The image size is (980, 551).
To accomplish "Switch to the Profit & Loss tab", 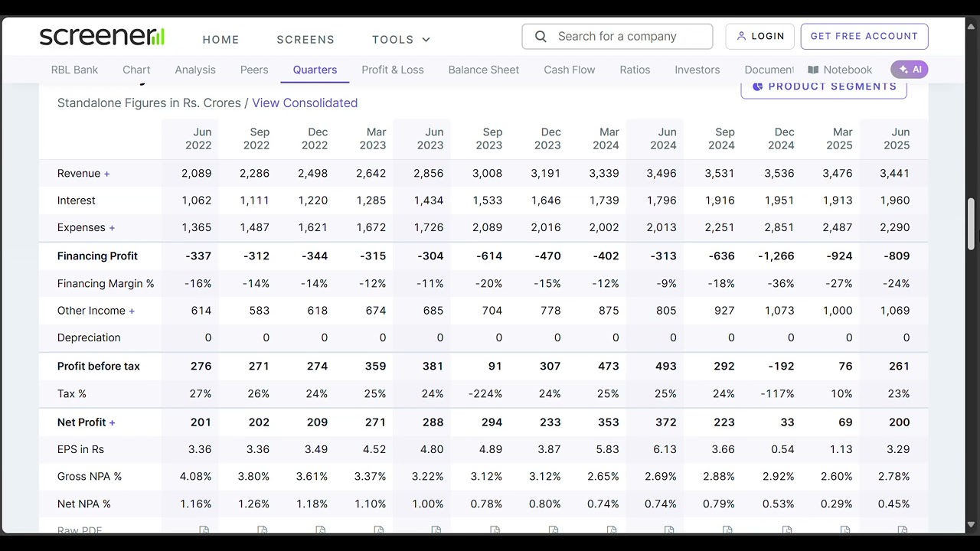I will click(393, 70).
